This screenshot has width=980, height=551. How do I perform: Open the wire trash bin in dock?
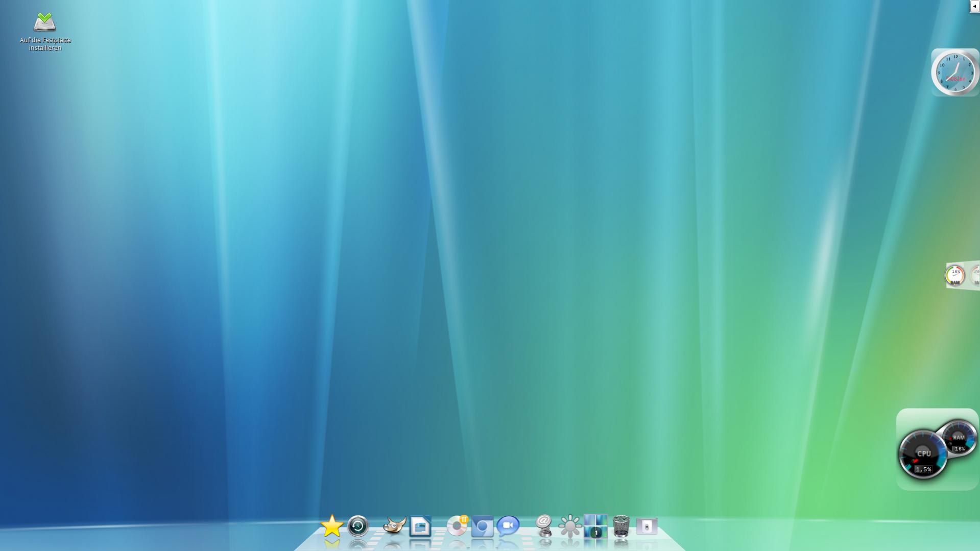click(621, 526)
